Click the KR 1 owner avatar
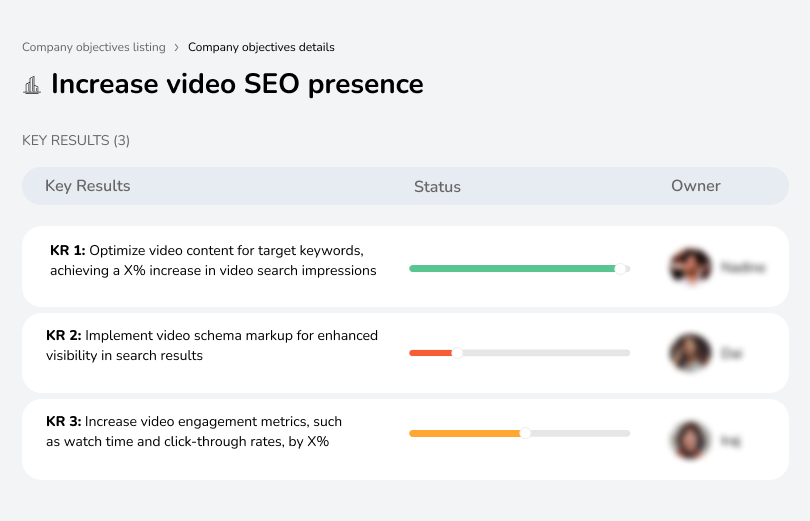 click(690, 267)
